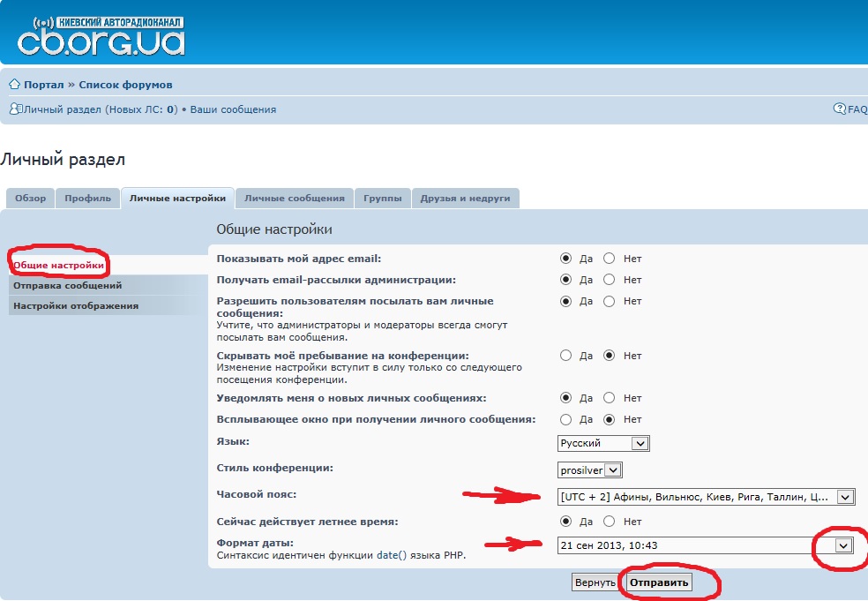Open the Стиль конференции prosilver dropdown
Screen dimensions: 868x601
[589, 470]
